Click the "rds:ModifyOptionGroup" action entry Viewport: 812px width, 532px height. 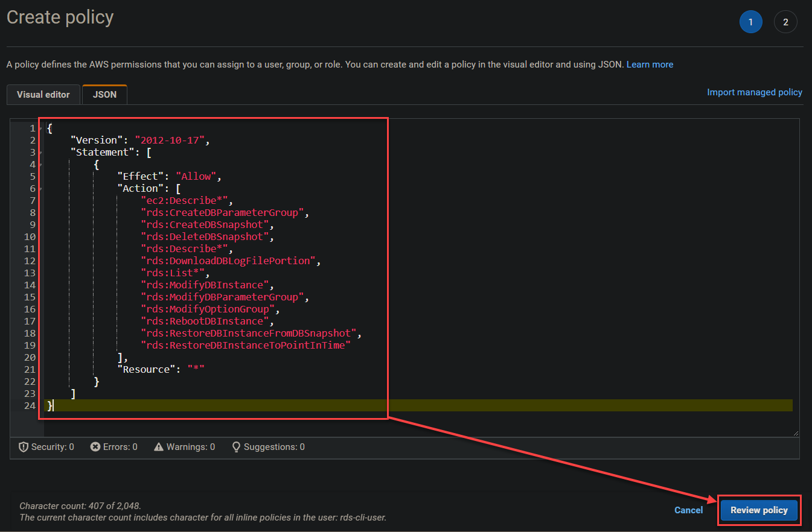coord(209,309)
